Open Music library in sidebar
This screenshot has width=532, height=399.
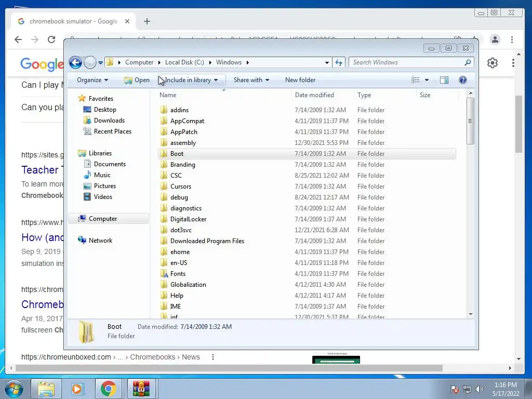coord(102,175)
